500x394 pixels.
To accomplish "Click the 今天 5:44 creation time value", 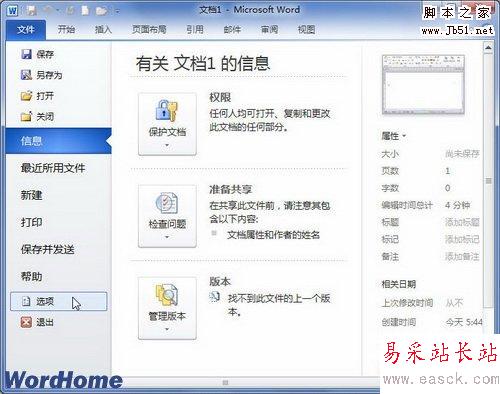I will tap(464, 322).
